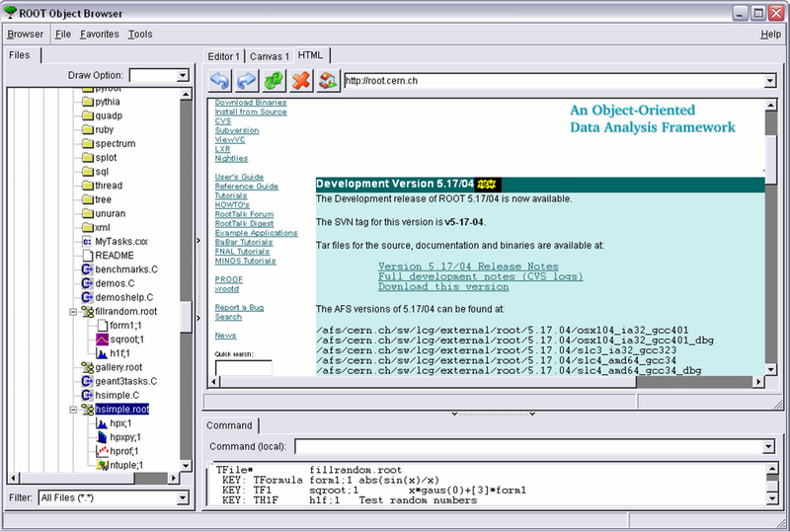This screenshot has height=532, width=790.
Task: Collapse the hsimple.root tree node
Action: pyautogui.click(x=73, y=409)
